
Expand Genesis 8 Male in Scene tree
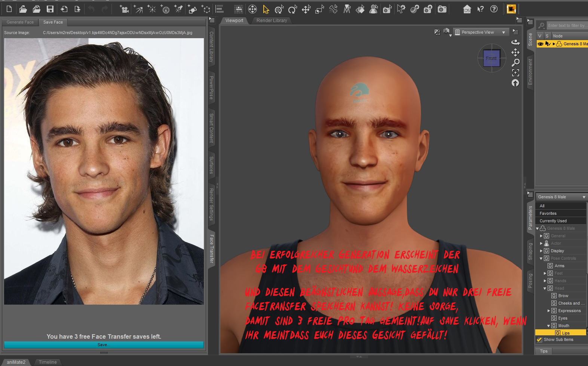tap(554, 44)
